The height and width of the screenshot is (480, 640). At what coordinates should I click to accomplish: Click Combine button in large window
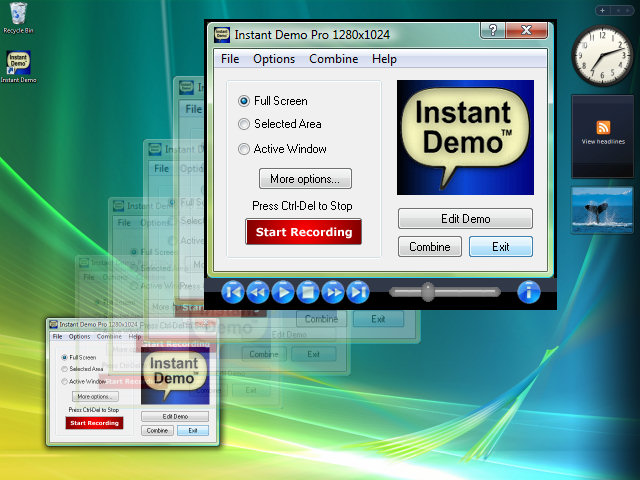point(430,247)
